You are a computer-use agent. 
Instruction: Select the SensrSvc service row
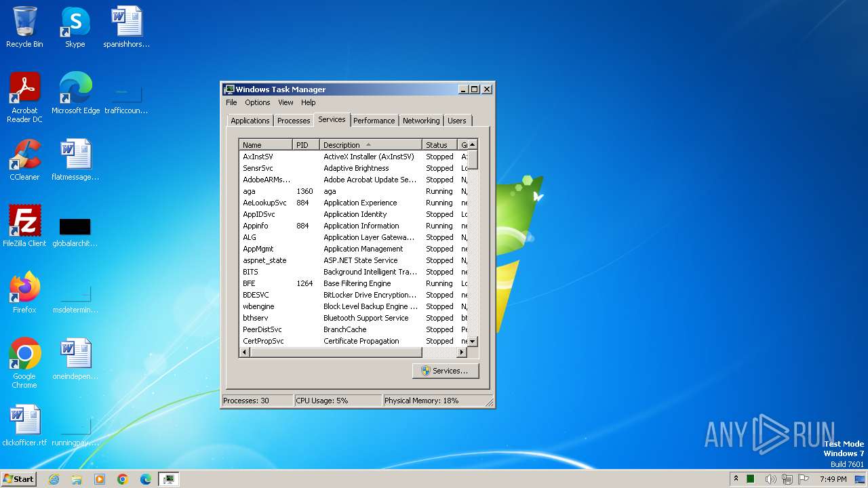pos(353,168)
